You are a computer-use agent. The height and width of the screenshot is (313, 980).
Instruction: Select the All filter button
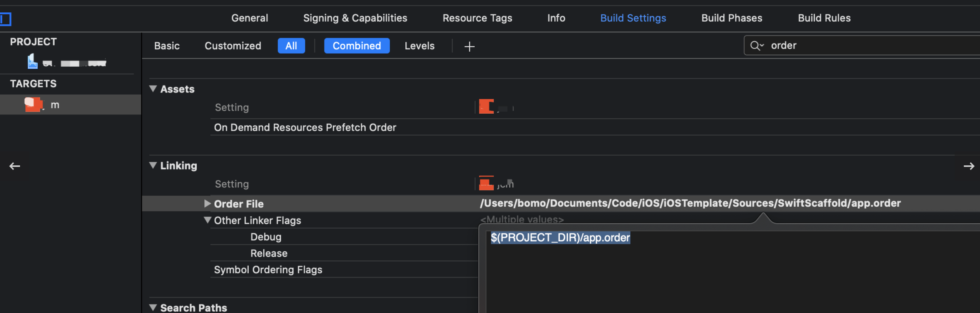(291, 46)
